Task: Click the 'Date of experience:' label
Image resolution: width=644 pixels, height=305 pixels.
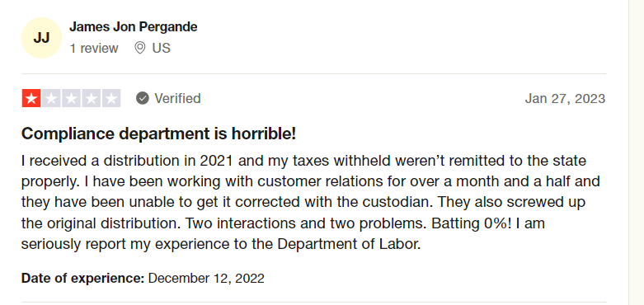Action: tap(83, 279)
